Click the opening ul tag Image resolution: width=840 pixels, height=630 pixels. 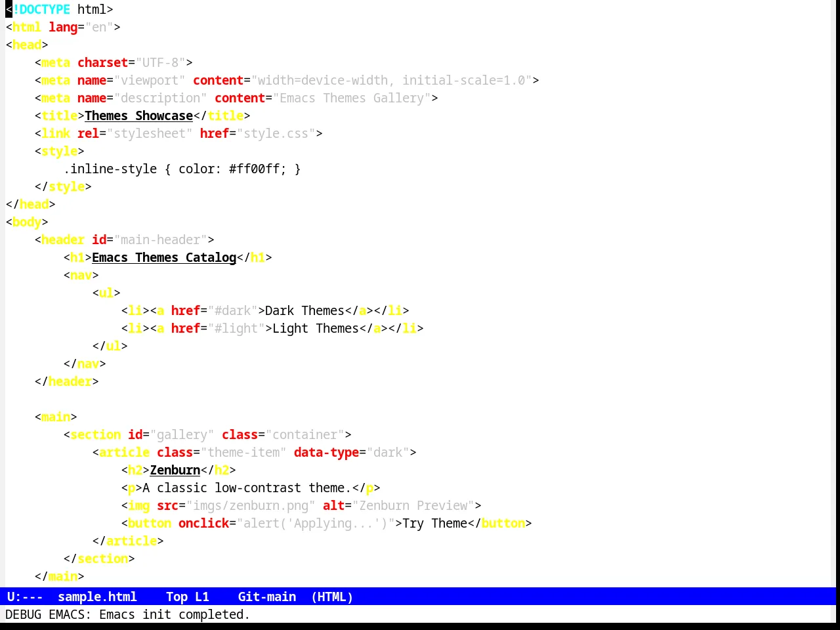coord(106,293)
